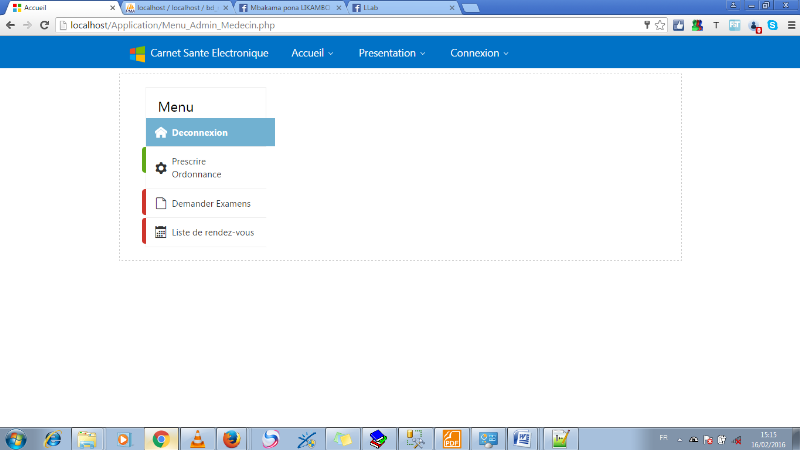Reload the page with the refresh icon
This screenshot has height=450, width=800.
click(44, 25)
